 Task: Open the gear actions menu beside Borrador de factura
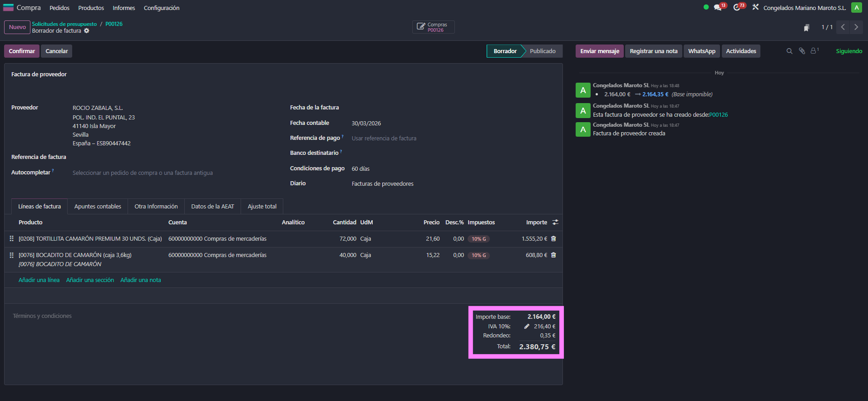(87, 31)
